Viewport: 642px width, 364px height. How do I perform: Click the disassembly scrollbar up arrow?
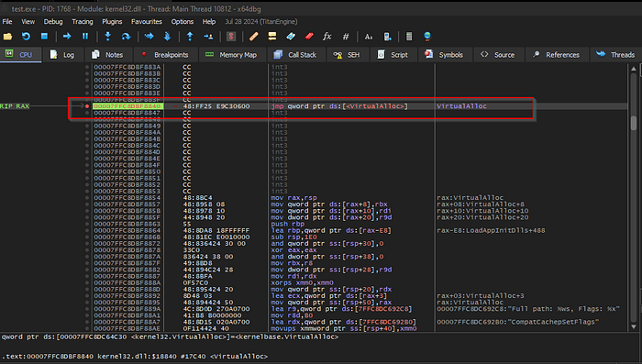click(634, 69)
